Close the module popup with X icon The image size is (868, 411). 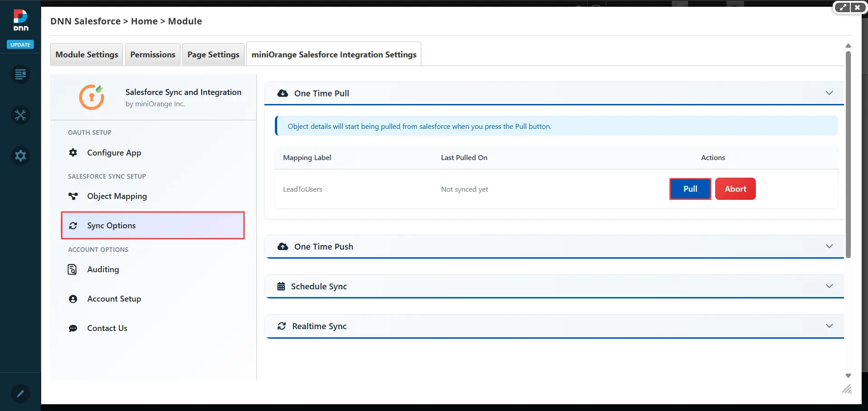857,7
